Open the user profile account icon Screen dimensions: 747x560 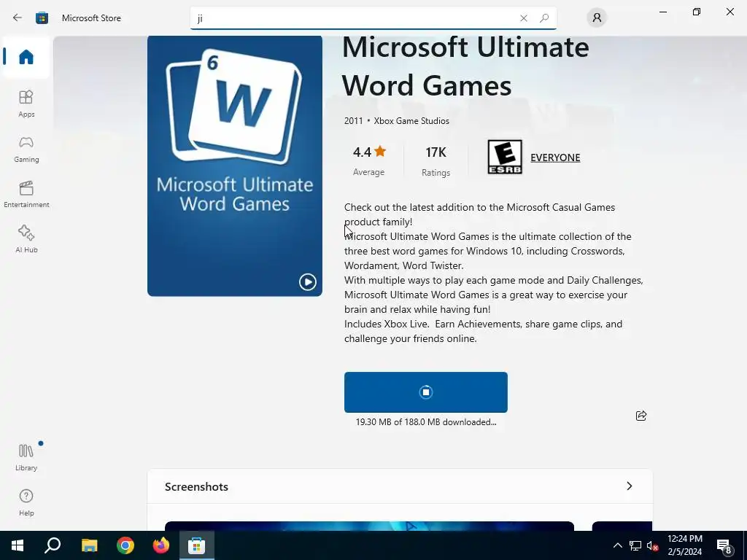(x=597, y=17)
